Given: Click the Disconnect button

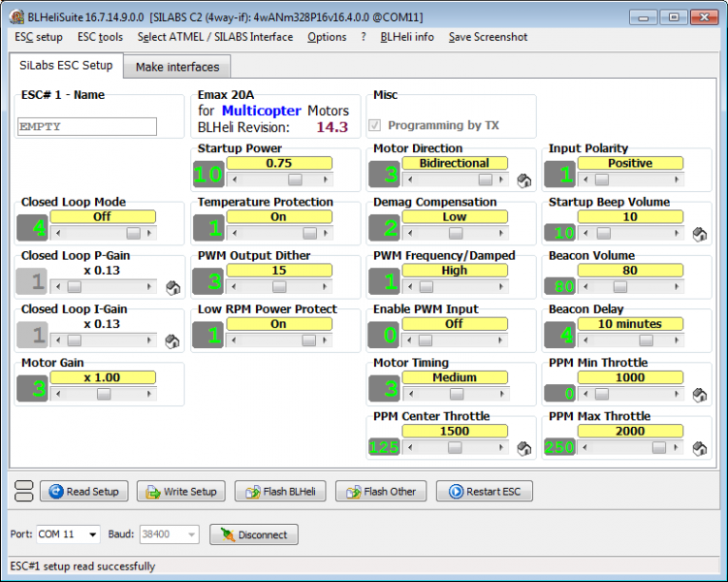Looking at the screenshot, I should (x=253, y=534).
